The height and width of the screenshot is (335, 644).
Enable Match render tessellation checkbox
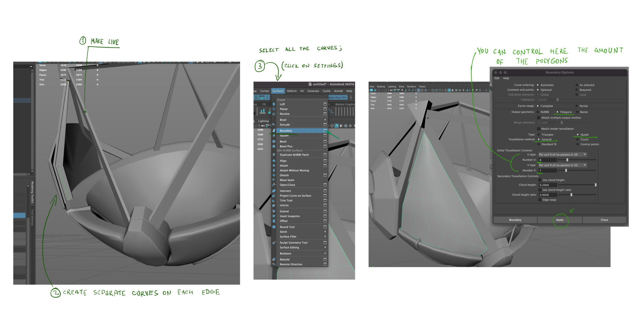(x=539, y=129)
